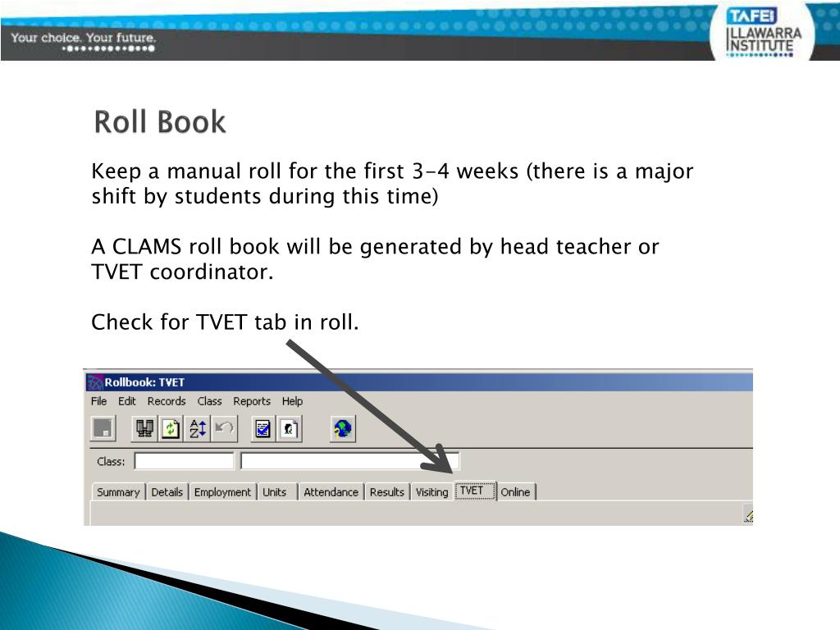Image resolution: width=840 pixels, height=630 pixels.
Task: Switch to the Visiting tab
Action: click(431, 492)
